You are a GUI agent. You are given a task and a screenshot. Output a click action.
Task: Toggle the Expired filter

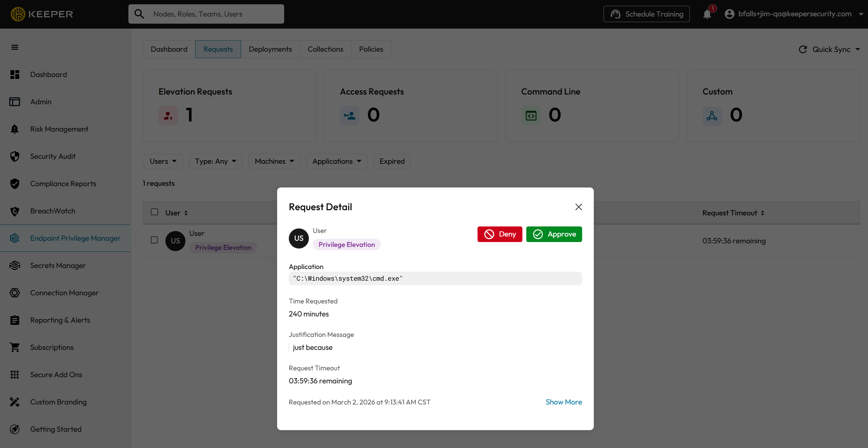(x=392, y=161)
